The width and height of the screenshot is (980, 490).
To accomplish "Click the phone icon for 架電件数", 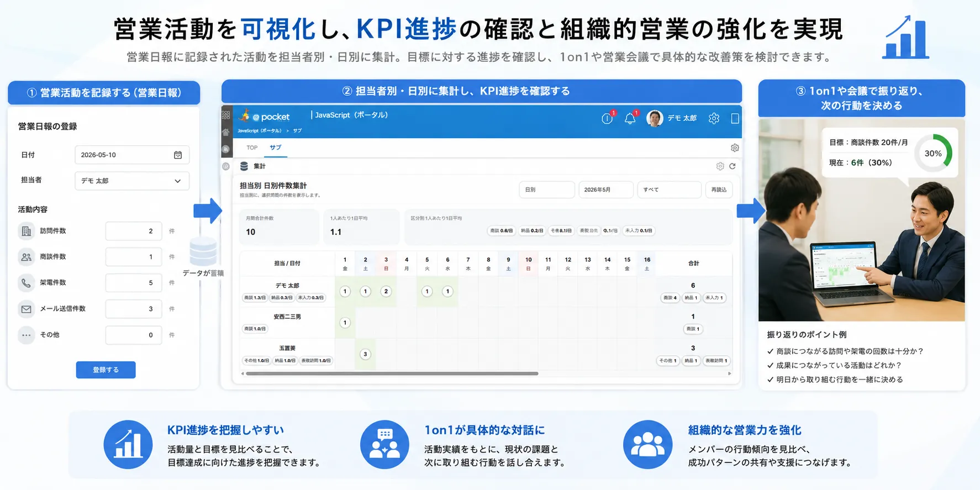I will coord(26,283).
